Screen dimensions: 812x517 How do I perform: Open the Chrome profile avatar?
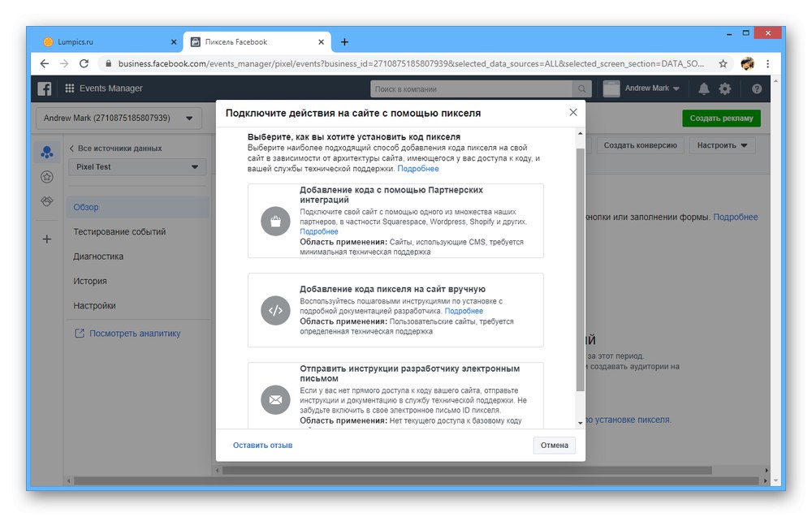pos(747,63)
